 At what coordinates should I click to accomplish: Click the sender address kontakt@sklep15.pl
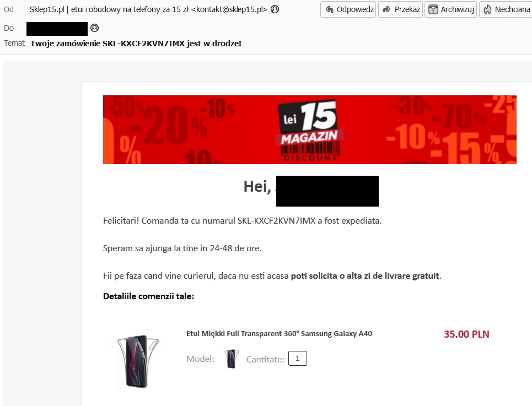pyautogui.click(x=229, y=9)
